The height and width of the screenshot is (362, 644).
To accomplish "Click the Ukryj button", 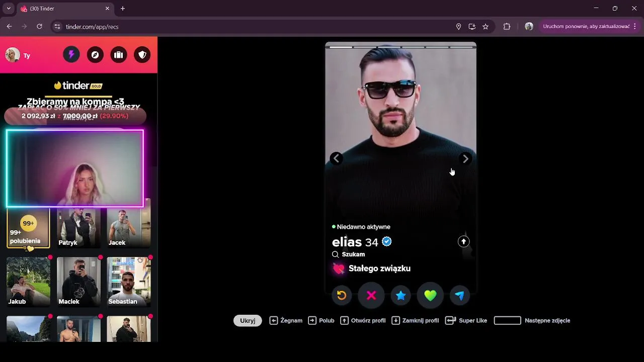I will pos(248,320).
